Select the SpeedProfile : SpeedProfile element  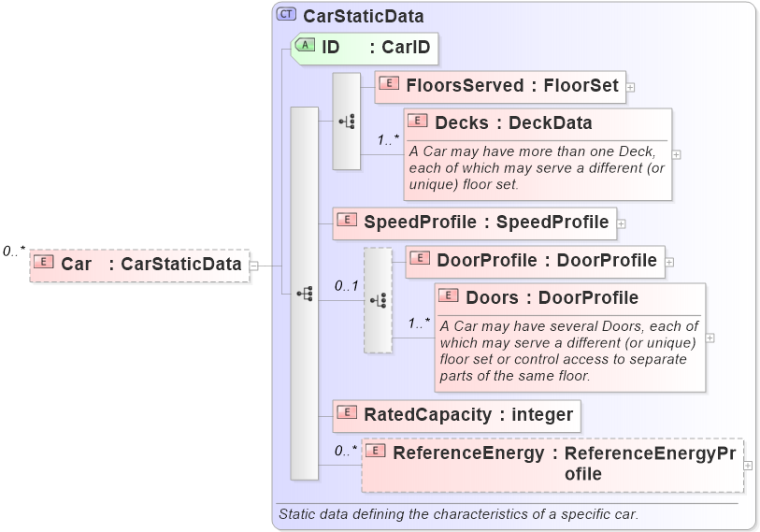[475, 223]
